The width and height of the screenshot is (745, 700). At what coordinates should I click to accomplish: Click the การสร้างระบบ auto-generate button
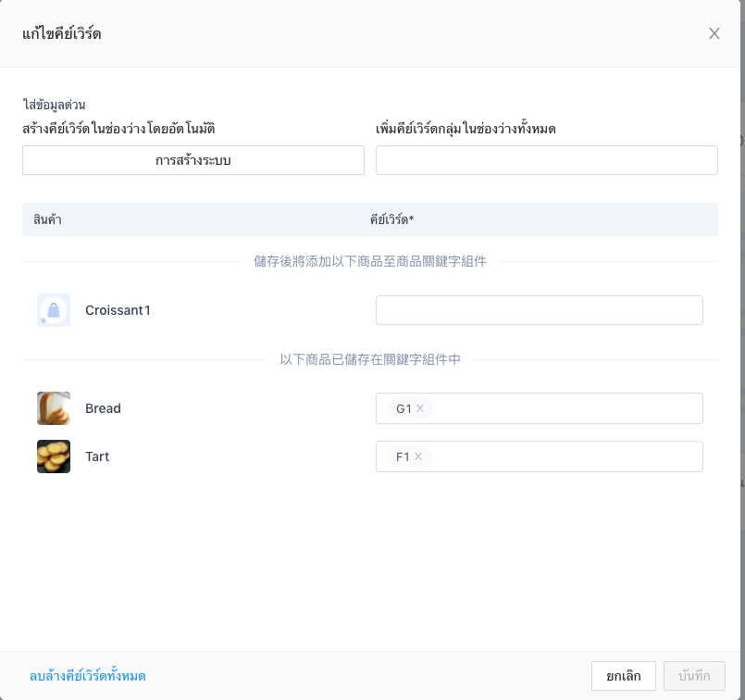pyautogui.click(x=193, y=160)
